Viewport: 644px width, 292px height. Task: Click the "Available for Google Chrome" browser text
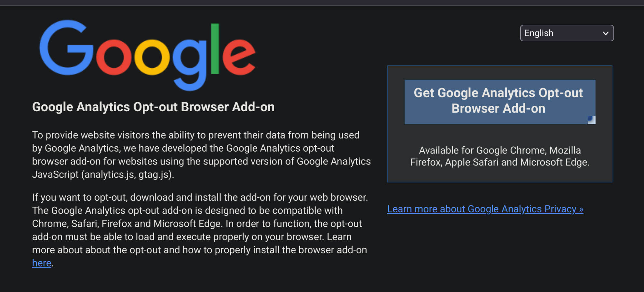coord(500,156)
